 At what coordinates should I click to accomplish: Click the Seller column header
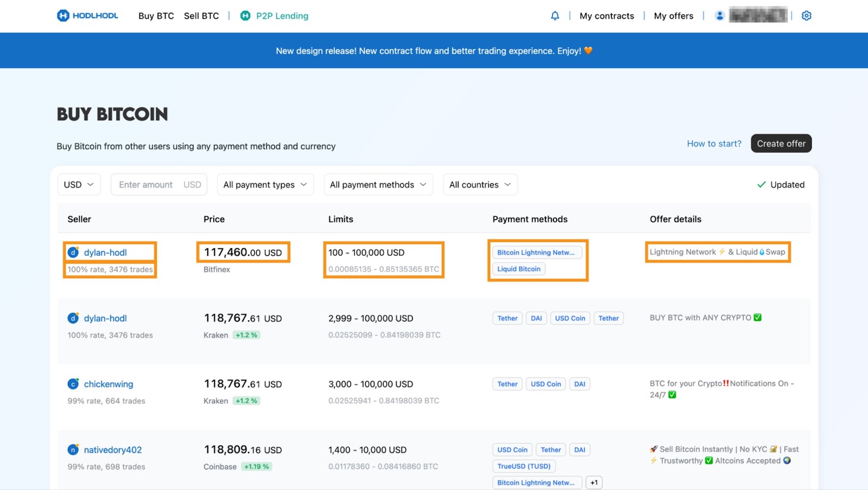(79, 219)
